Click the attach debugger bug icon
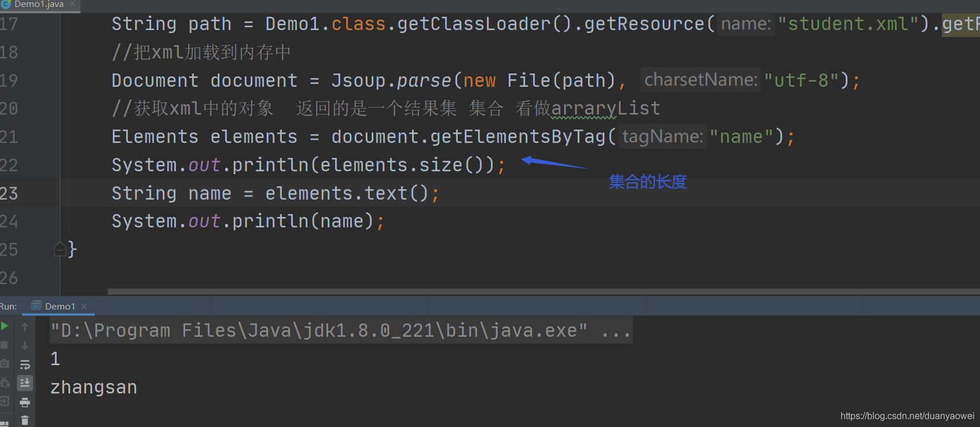Viewport: 980px width, 427px height. tap(4, 382)
